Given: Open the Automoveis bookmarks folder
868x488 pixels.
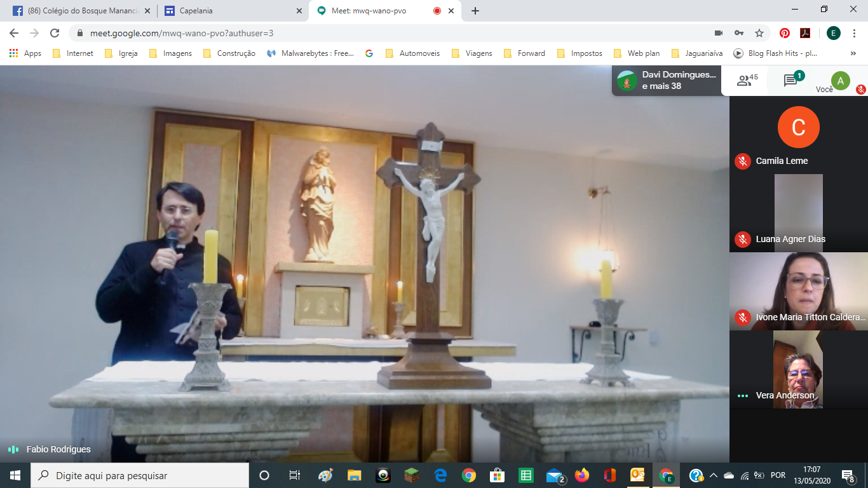Looking at the screenshot, I should tap(412, 53).
